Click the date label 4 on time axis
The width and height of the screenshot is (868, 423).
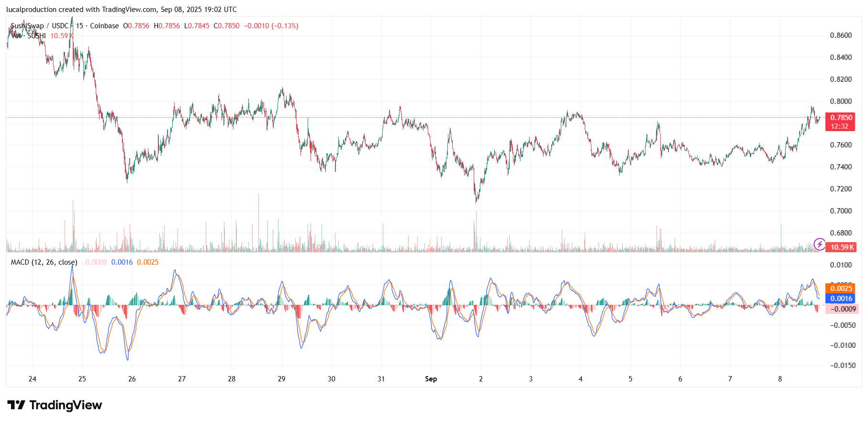(581, 379)
